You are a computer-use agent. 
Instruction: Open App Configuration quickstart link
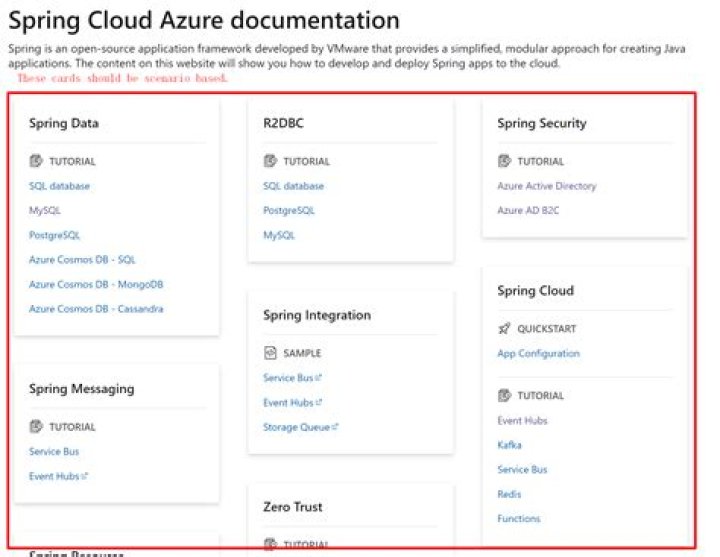click(x=538, y=354)
